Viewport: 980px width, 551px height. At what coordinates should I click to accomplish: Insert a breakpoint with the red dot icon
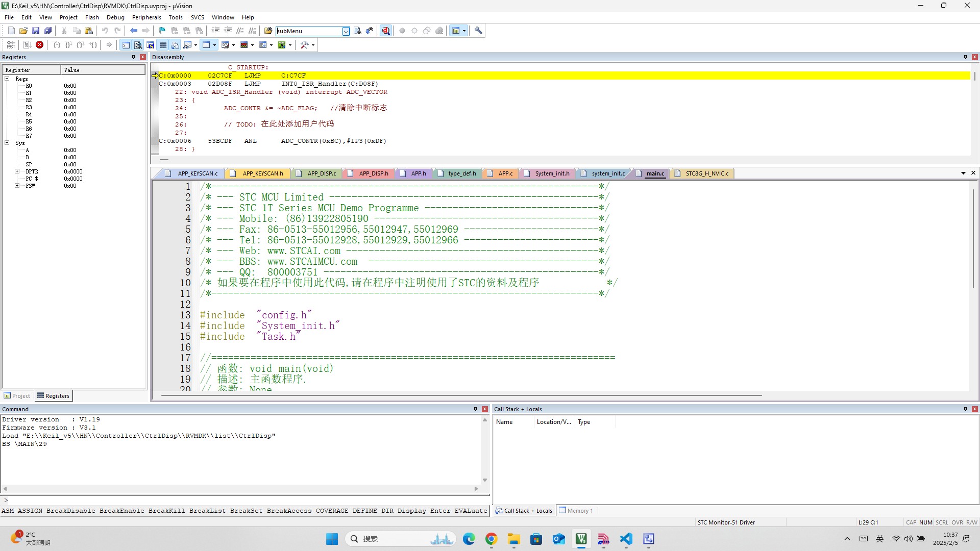click(x=402, y=31)
